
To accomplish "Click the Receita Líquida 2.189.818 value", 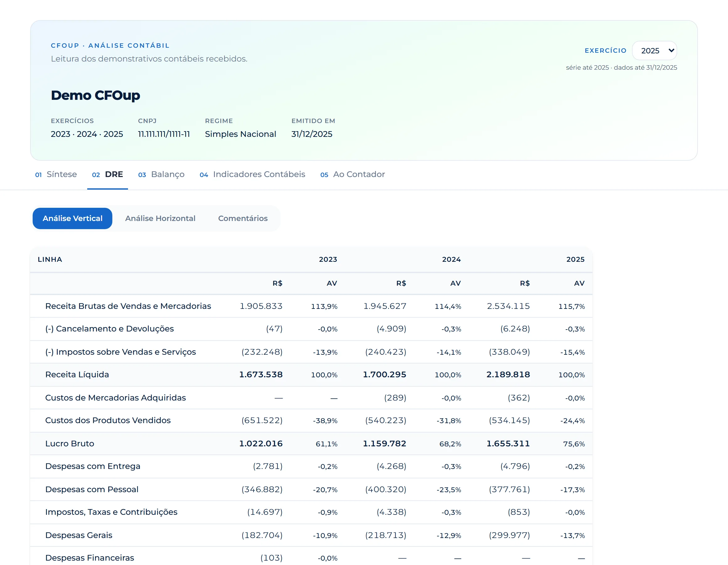I will point(508,374).
